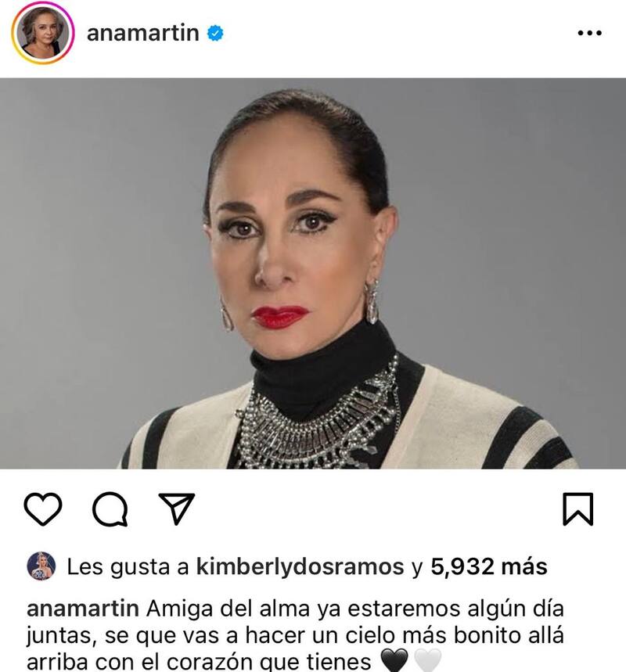626x672 pixels.
Task: Open comments via the speech bubble icon
Action: coord(110,508)
